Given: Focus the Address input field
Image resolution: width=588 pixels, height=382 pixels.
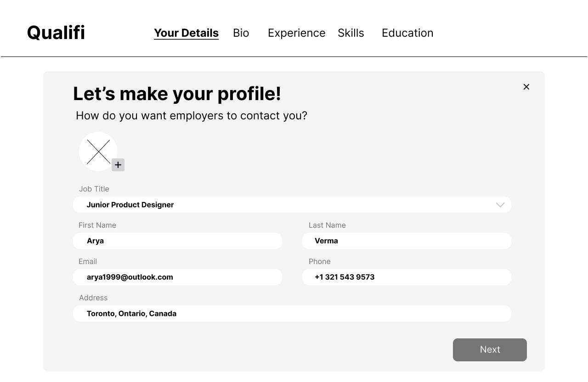Looking at the screenshot, I should coord(292,314).
